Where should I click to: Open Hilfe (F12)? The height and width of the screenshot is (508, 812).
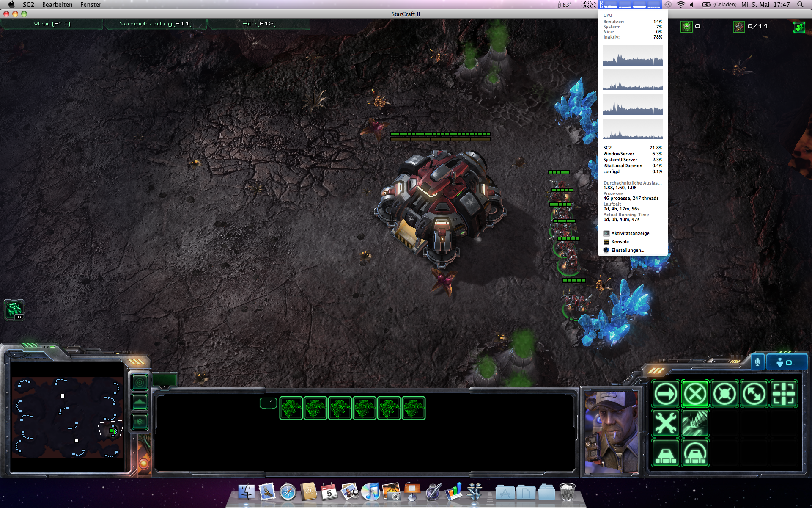[259, 24]
